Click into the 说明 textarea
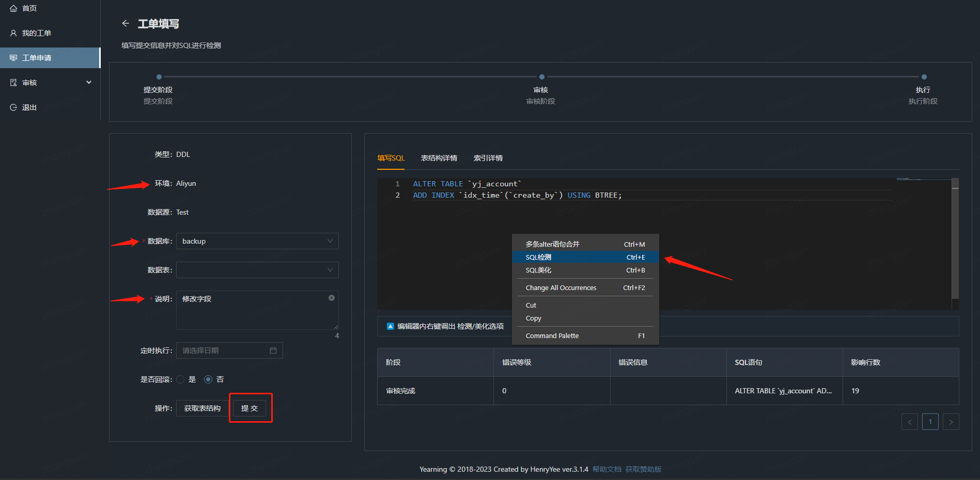This screenshot has width=980, height=480. click(257, 310)
